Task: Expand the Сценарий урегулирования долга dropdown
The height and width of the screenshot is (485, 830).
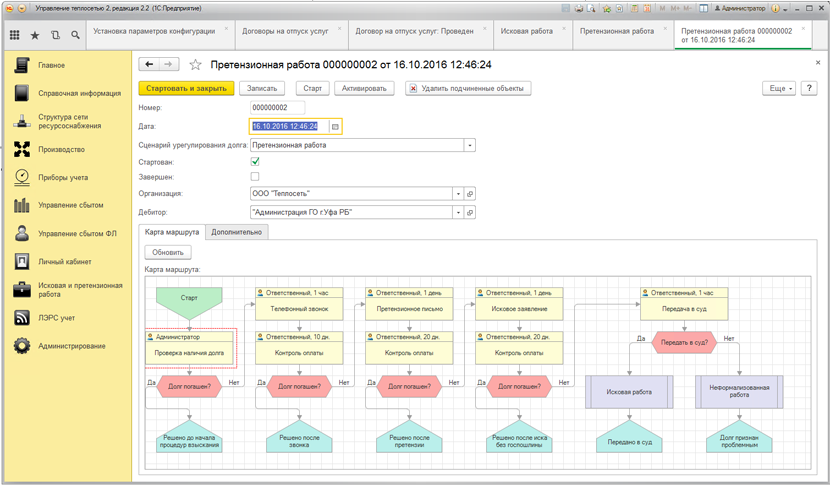Action: tap(470, 145)
